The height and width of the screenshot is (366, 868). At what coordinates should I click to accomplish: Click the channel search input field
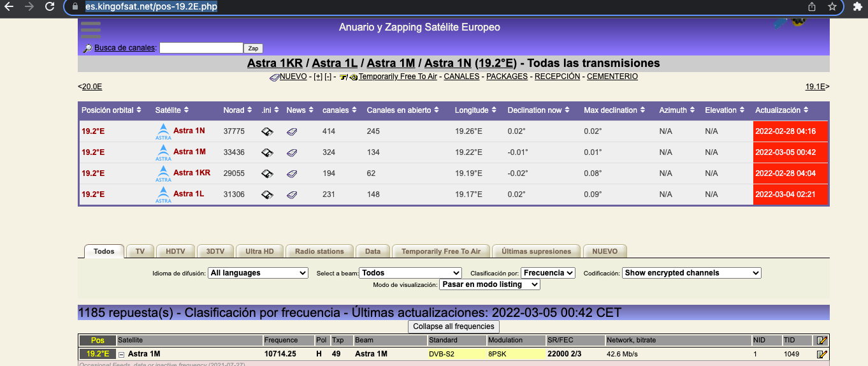[201, 48]
